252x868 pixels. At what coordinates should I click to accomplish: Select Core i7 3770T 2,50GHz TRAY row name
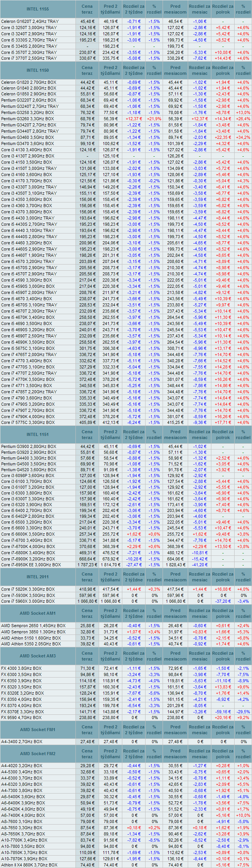(x=29, y=58)
